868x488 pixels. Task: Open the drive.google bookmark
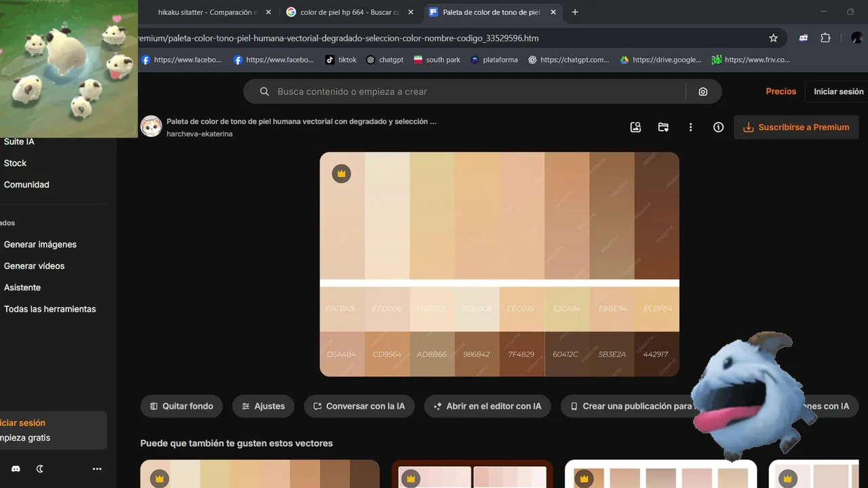click(660, 60)
